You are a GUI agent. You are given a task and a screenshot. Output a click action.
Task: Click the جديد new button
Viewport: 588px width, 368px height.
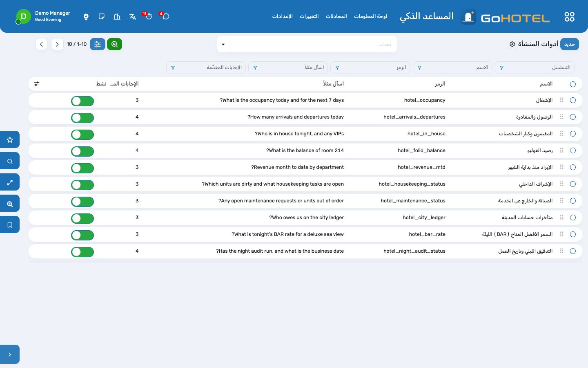point(569,44)
